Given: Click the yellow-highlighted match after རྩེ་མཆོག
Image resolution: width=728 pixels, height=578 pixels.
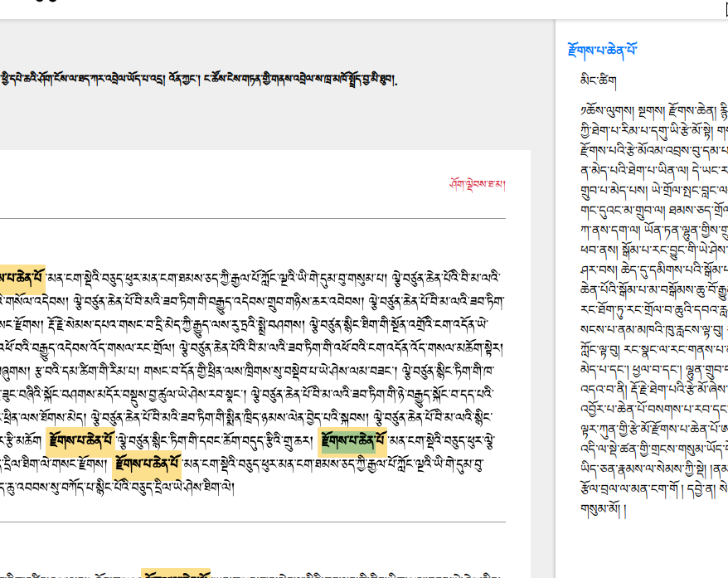Looking at the screenshot, I should (x=80, y=440).
